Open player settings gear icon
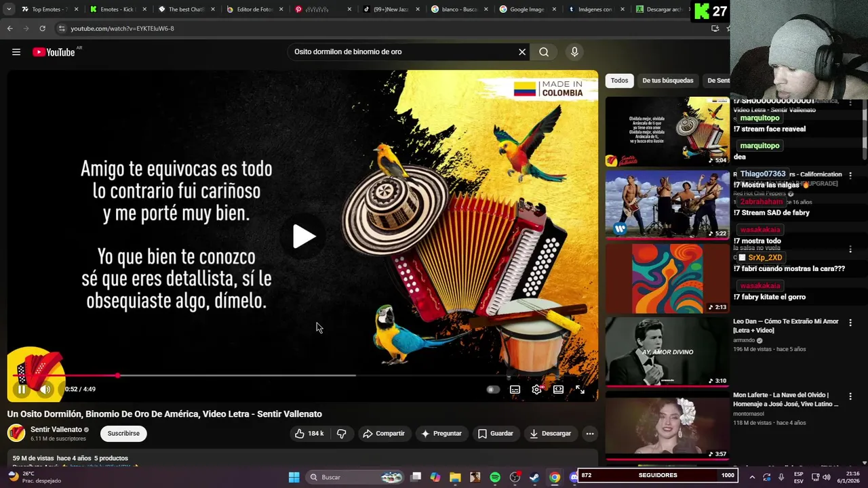This screenshot has height=488, width=868. 536,390
